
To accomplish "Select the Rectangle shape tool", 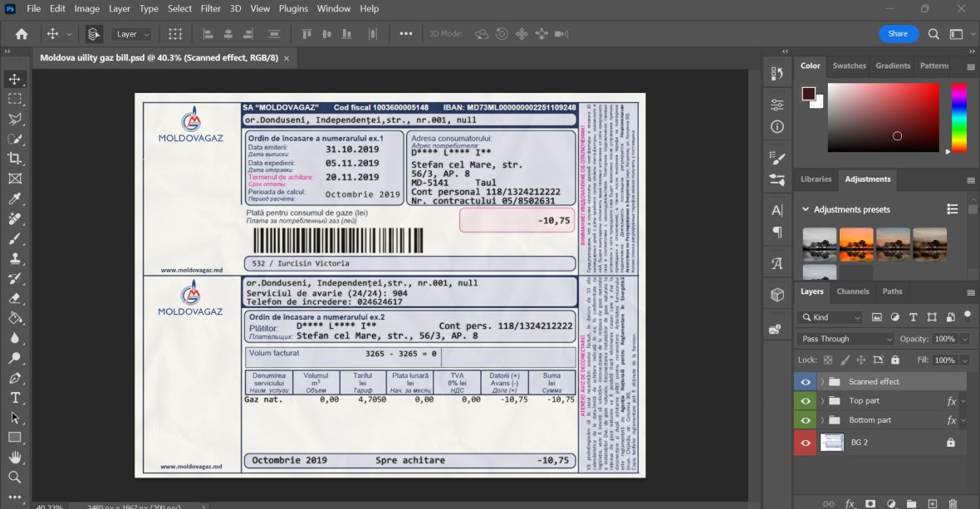I will click(14, 438).
